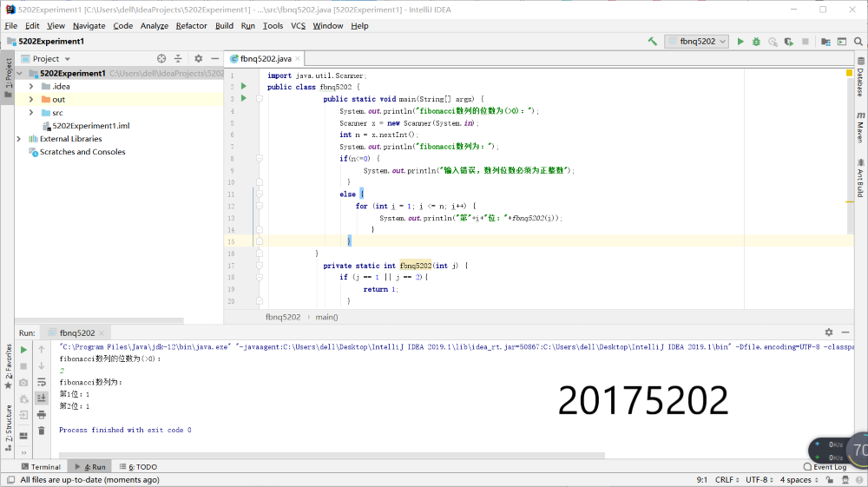Open the UTF-8 encoding selector
Screen dimensions: 868x487
[x=759, y=480]
